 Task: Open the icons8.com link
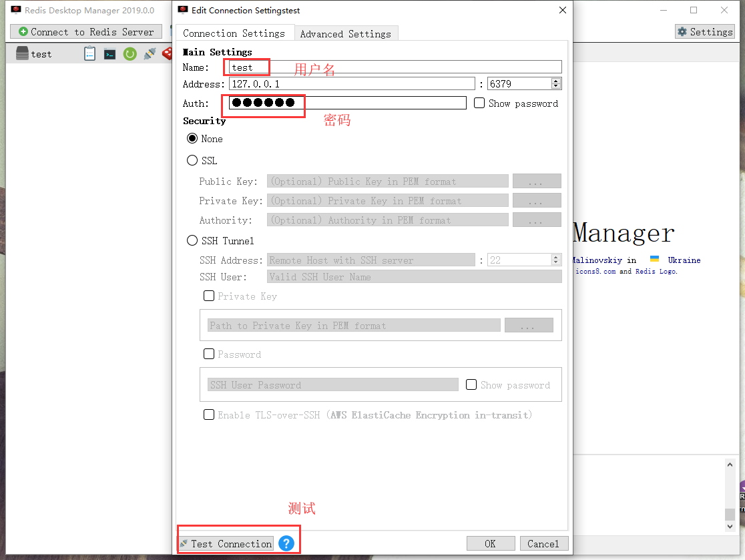tap(595, 271)
